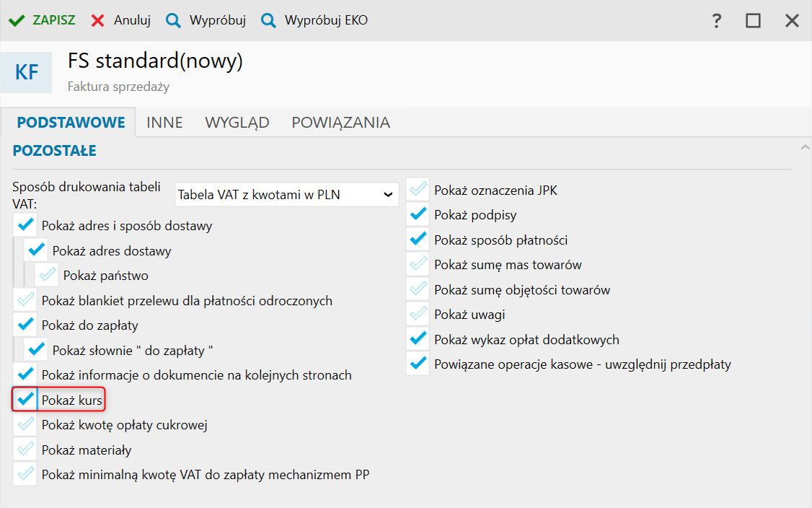Uncheck the Pokaż kurs checkbox

[25, 400]
